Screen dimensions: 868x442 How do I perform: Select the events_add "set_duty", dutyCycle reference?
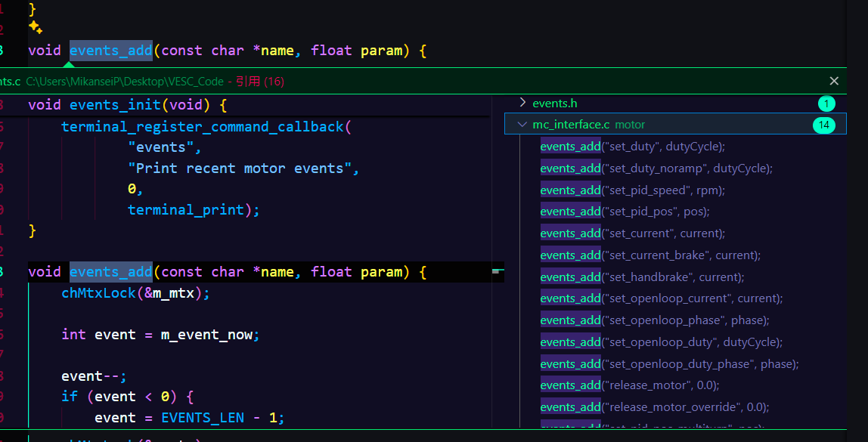(632, 147)
